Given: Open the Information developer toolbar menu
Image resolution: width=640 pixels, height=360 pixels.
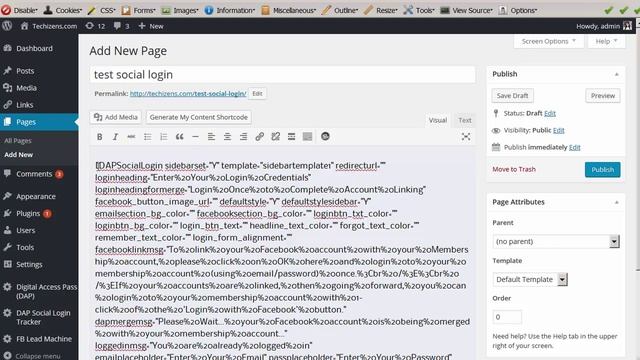Looking at the screenshot, I should coord(230,10).
